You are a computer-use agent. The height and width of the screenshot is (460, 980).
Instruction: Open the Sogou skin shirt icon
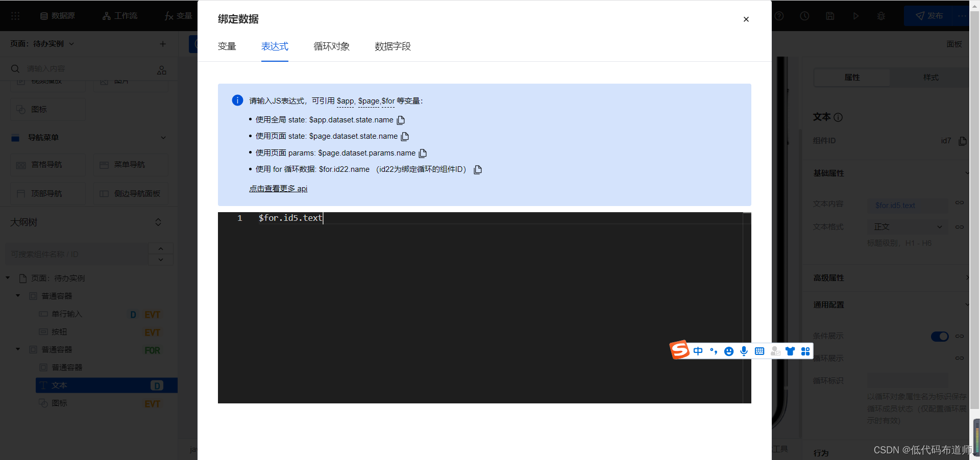click(x=790, y=351)
